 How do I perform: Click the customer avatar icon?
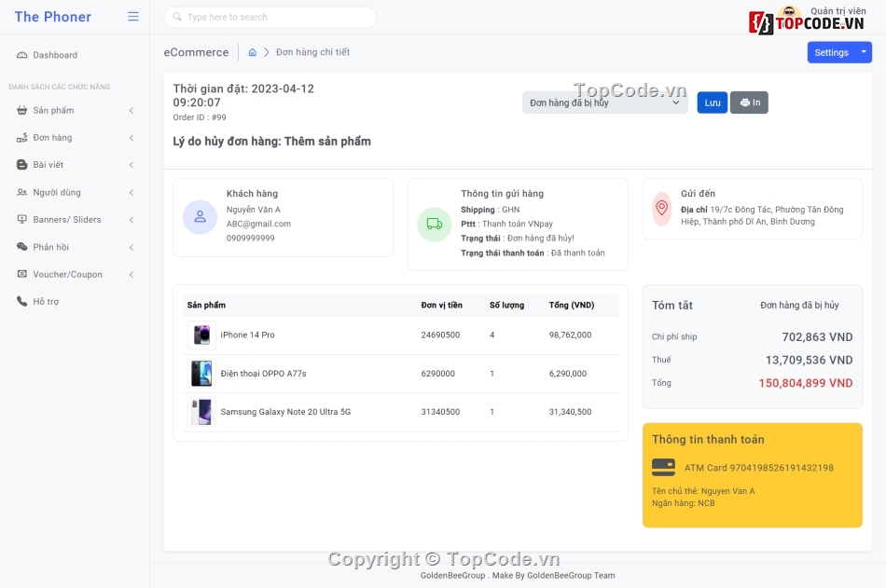pyautogui.click(x=200, y=217)
